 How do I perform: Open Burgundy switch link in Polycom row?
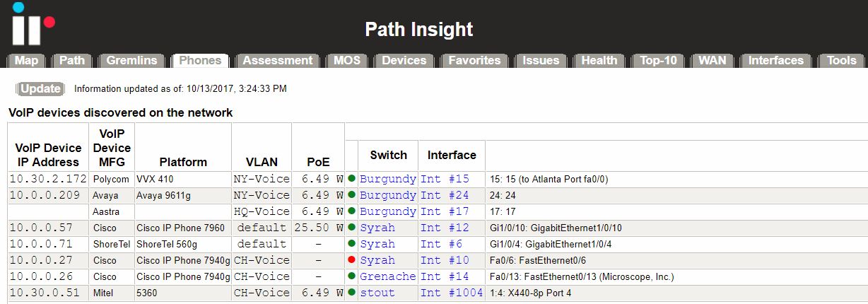(388, 179)
